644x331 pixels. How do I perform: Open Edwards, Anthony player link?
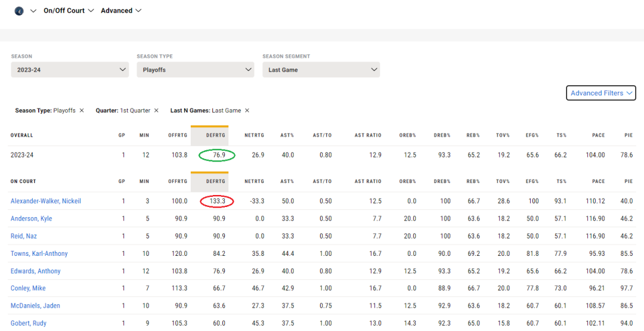[35, 271]
